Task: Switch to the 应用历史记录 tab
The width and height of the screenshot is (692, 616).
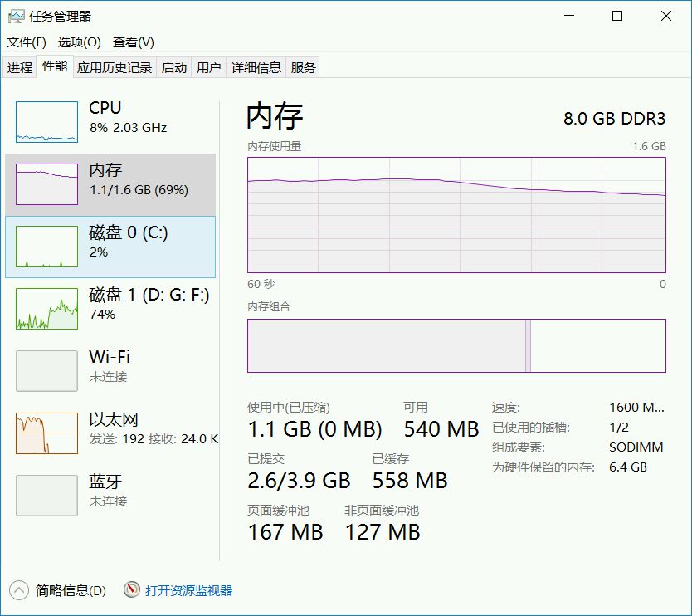Action: coord(115,68)
